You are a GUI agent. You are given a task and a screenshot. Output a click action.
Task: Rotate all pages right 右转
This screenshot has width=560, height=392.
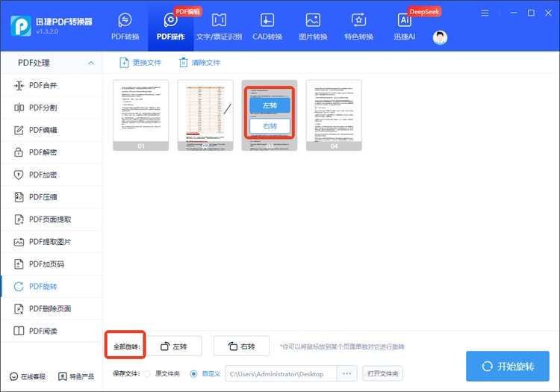241,346
